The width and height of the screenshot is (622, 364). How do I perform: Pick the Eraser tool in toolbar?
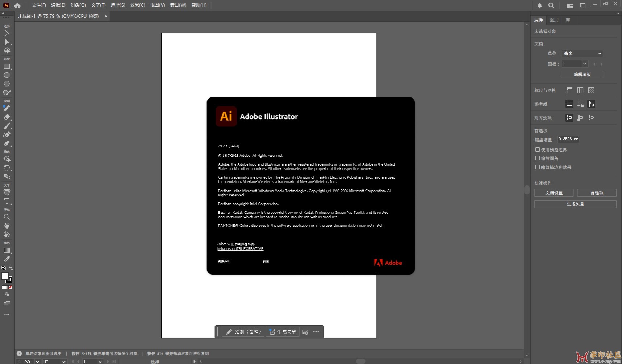[x=7, y=117]
